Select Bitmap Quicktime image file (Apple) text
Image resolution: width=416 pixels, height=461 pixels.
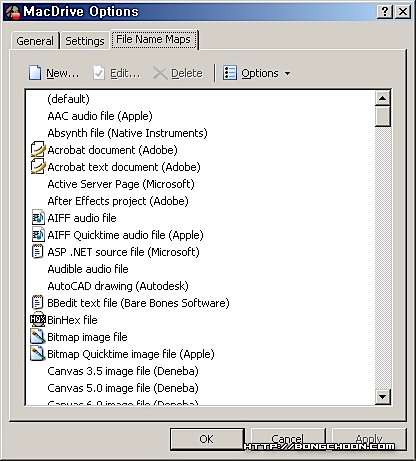(x=131, y=354)
